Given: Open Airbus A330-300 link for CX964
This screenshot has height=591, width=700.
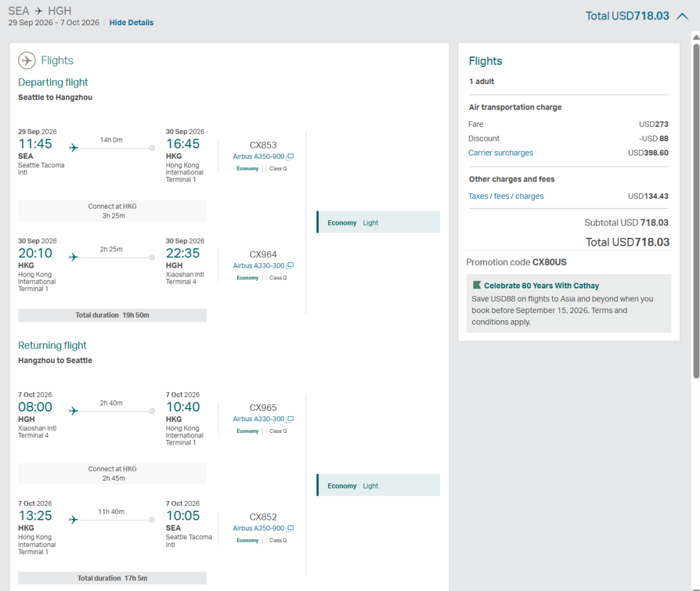Looking at the screenshot, I should pos(259,266).
